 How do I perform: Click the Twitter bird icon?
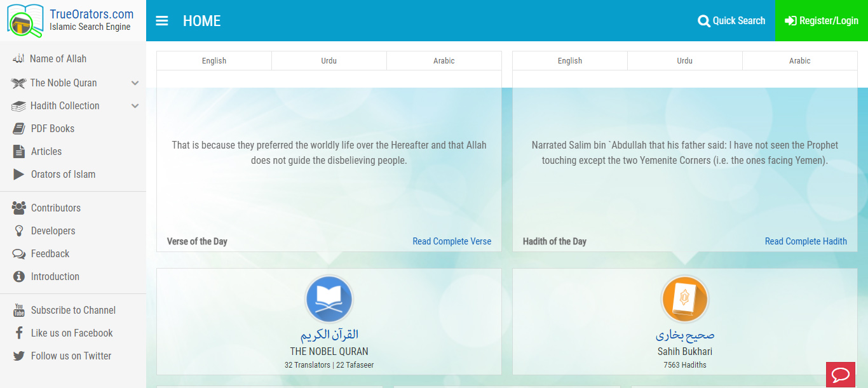pos(19,356)
